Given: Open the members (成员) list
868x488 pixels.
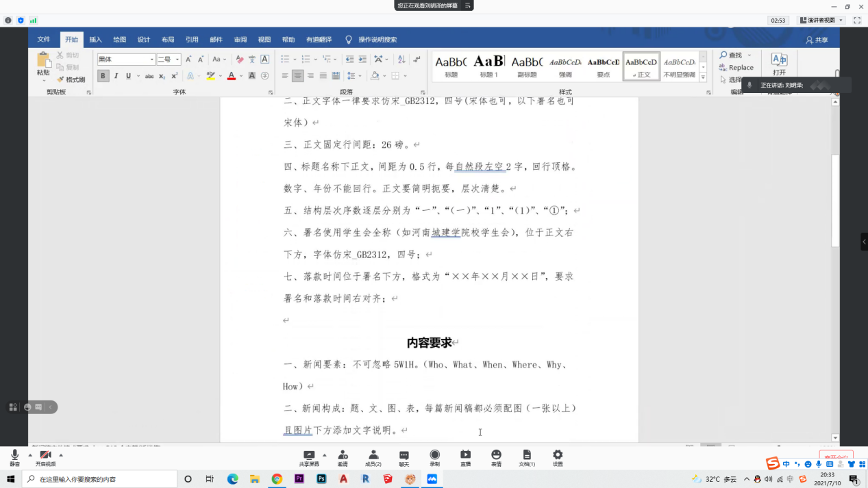Looking at the screenshot, I should tap(373, 457).
